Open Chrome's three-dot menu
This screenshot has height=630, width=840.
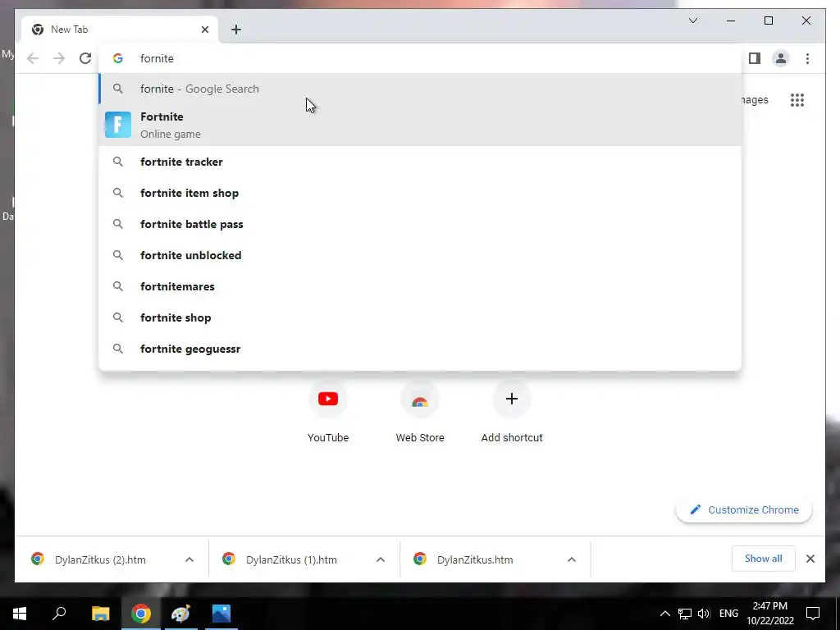pos(807,58)
